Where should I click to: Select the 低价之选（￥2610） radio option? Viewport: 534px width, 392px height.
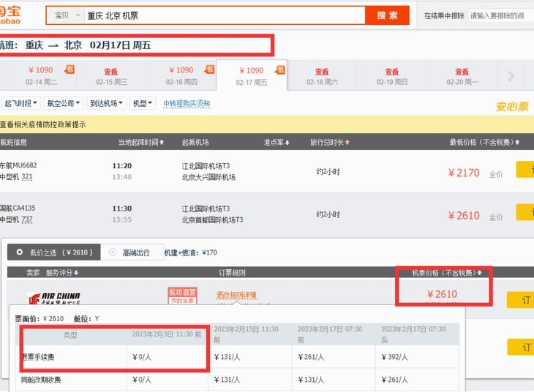(54, 252)
